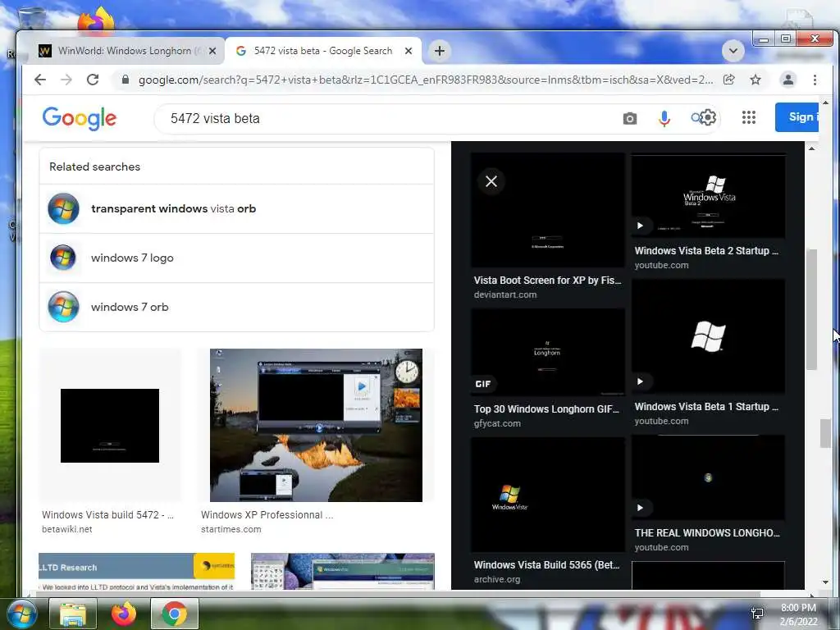Click the blue Sign in button

(x=797, y=116)
